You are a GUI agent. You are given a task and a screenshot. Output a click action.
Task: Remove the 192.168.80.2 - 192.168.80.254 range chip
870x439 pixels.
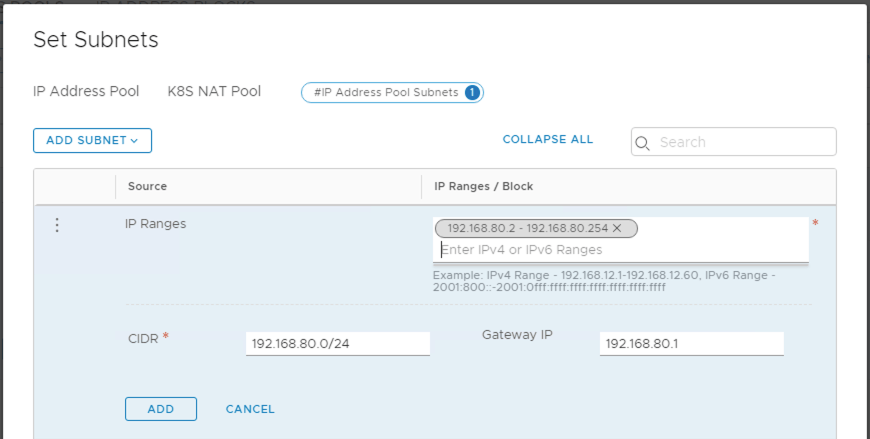coord(617,229)
